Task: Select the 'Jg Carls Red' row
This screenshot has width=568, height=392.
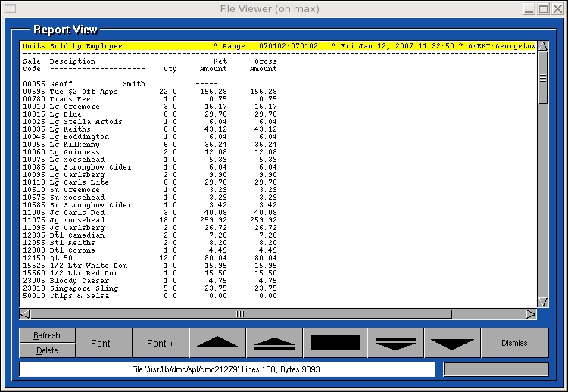Action: point(150,213)
